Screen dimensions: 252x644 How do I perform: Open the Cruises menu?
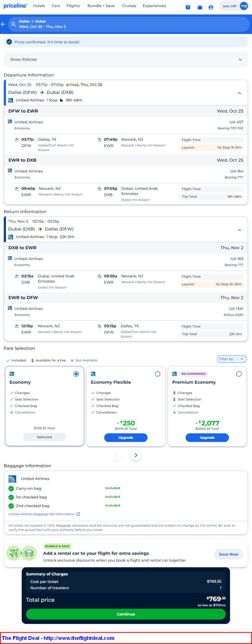tap(129, 6)
